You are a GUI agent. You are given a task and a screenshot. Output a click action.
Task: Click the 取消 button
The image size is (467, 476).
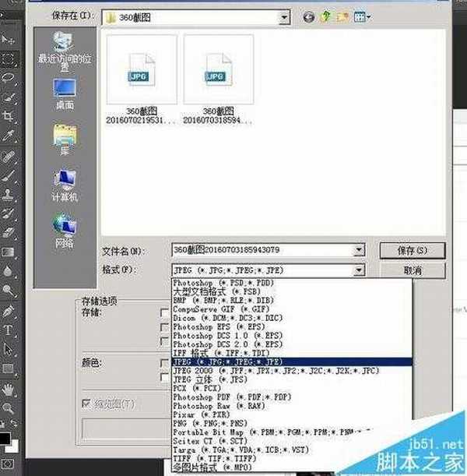413,270
